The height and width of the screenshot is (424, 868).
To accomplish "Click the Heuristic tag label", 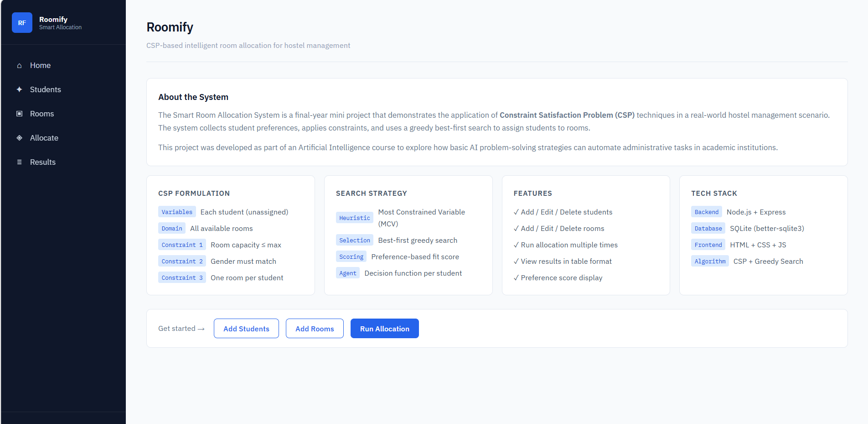I will click(x=354, y=218).
